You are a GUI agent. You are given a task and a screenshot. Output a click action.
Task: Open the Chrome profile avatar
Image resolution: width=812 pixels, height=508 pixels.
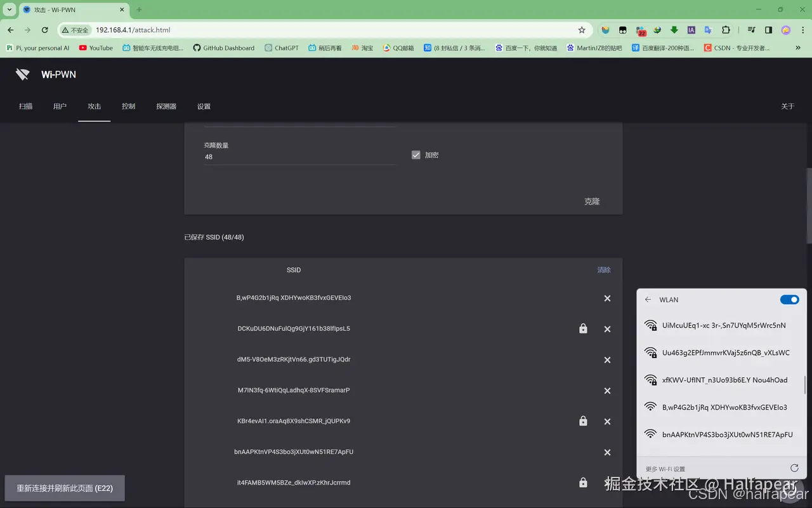pos(785,30)
